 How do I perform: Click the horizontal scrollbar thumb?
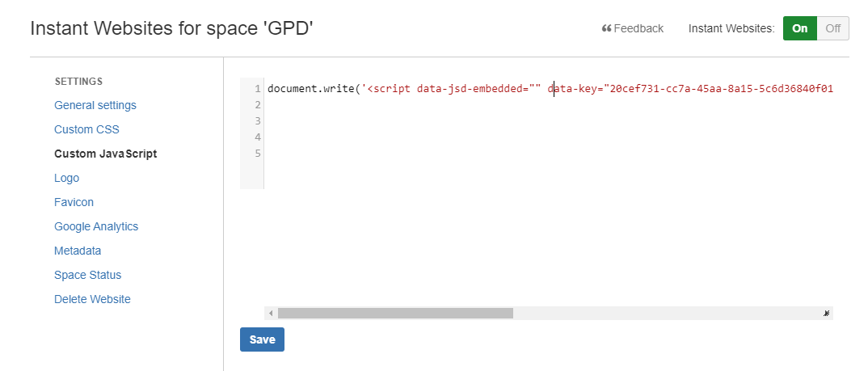[395, 314]
